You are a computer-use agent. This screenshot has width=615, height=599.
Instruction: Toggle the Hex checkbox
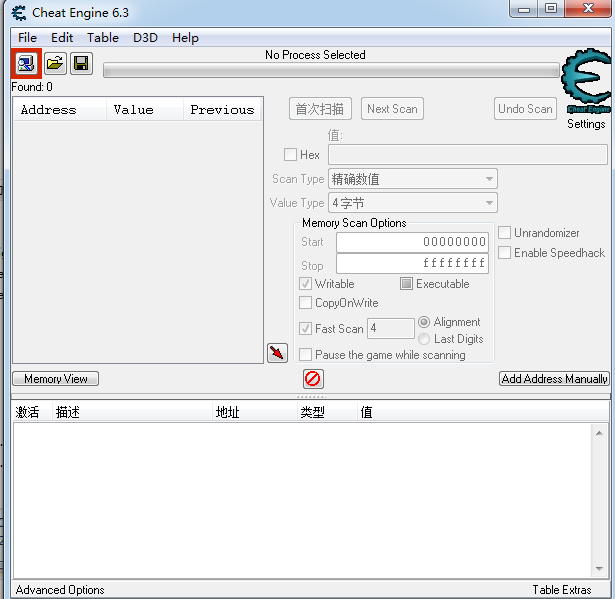point(290,155)
